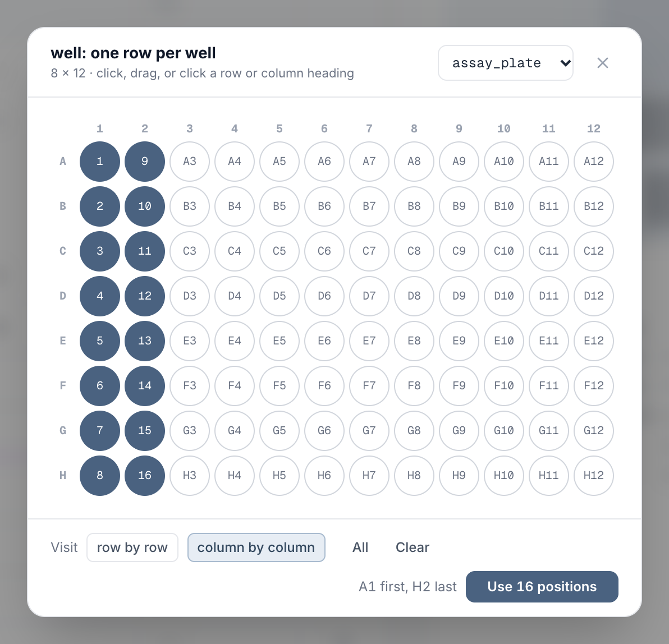Click column heading 7
Screen dimensions: 669x644
click(x=369, y=129)
